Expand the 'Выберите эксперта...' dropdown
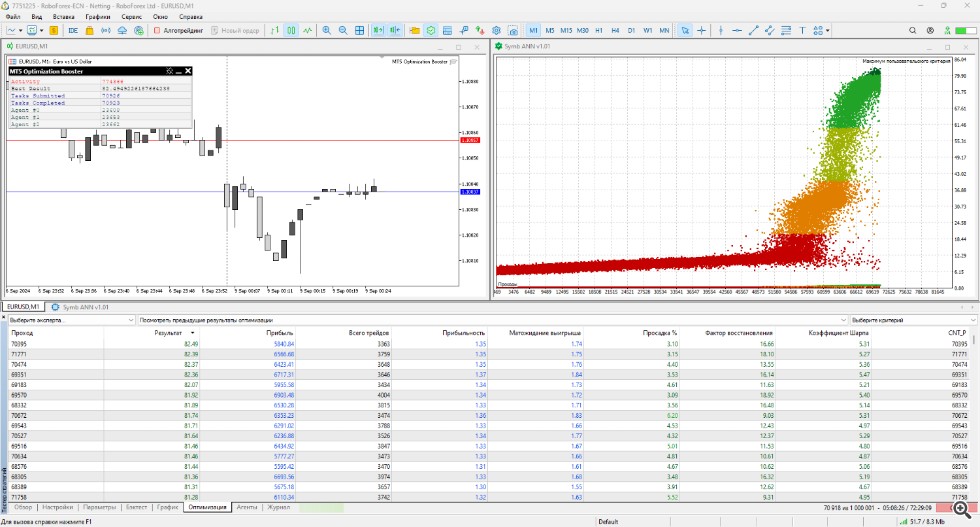 pos(71,320)
